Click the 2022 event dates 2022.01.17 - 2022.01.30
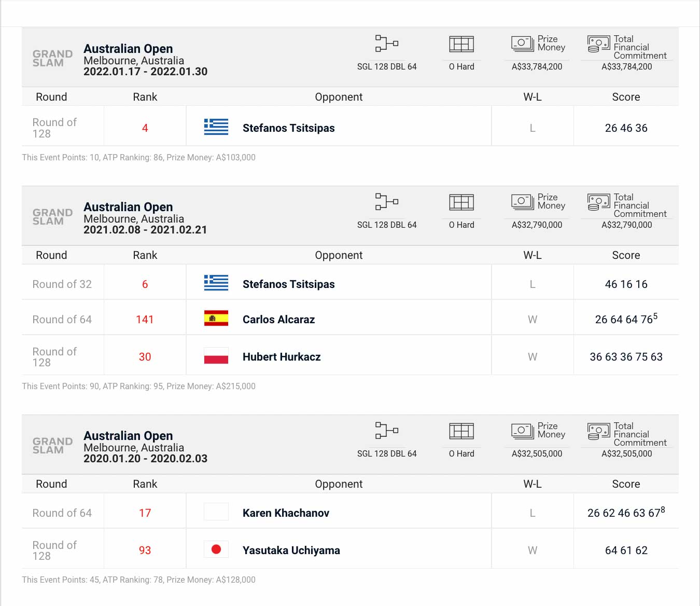This screenshot has width=700, height=606. [146, 72]
